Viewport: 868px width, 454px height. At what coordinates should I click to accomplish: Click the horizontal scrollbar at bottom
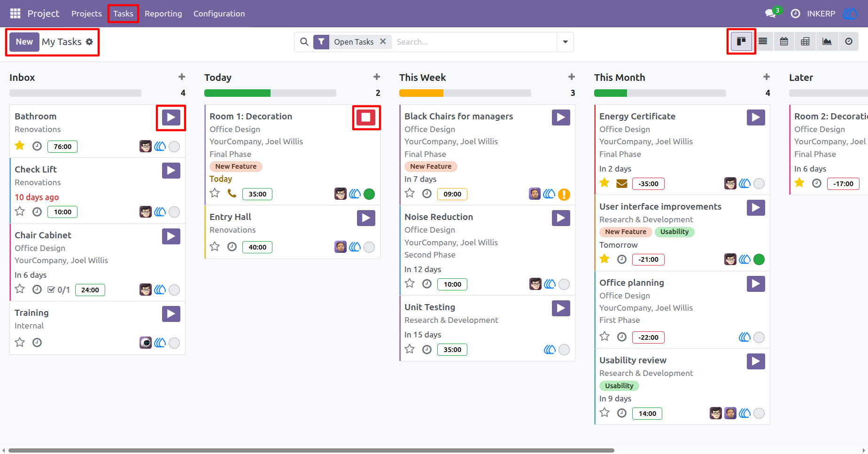(x=311, y=450)
